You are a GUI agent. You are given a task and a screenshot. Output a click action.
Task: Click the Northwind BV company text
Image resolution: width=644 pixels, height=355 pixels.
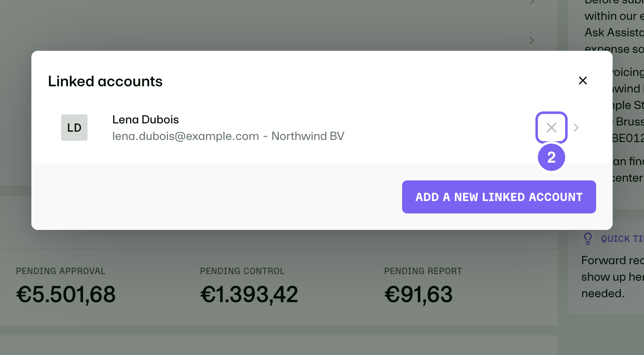[308, 136]
